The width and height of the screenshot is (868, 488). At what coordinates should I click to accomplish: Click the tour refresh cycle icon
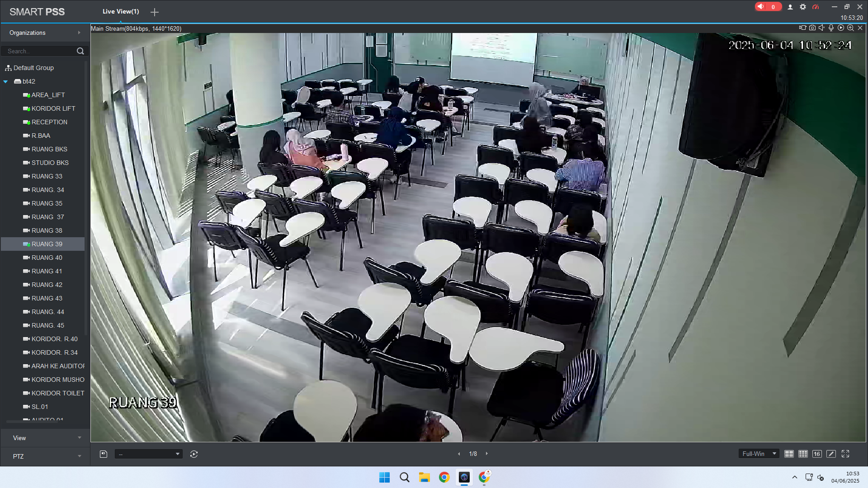click(194, 454)
